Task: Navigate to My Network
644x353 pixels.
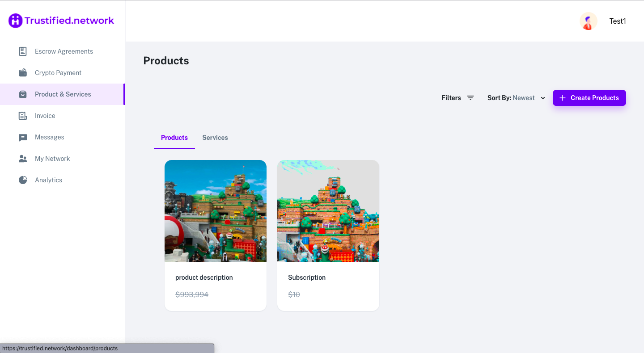Action: [62, 159]
